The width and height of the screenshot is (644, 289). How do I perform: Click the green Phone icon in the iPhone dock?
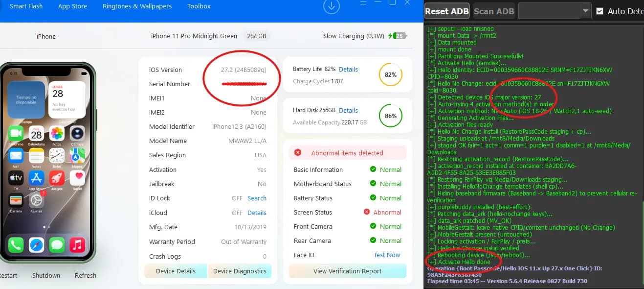pyautogui.click(x=16, y=244)
